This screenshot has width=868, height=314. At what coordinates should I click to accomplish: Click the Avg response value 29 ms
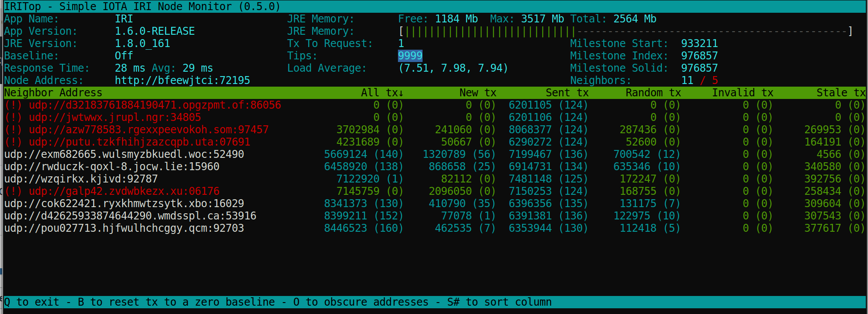pos(198,68)
